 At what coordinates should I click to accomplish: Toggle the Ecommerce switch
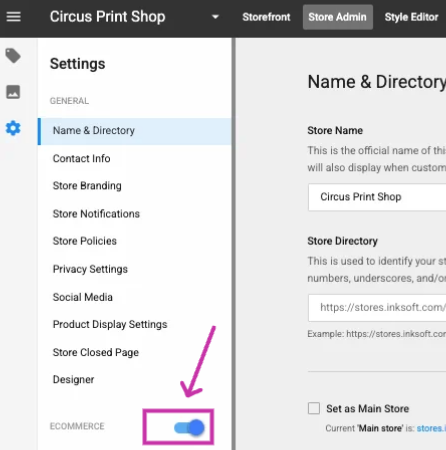tap(189, 427)
